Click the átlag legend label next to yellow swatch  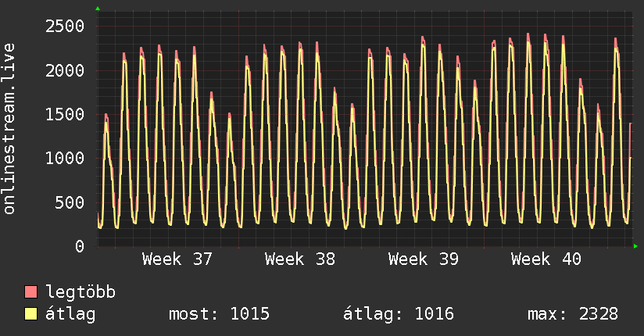[x=70, y=314]
